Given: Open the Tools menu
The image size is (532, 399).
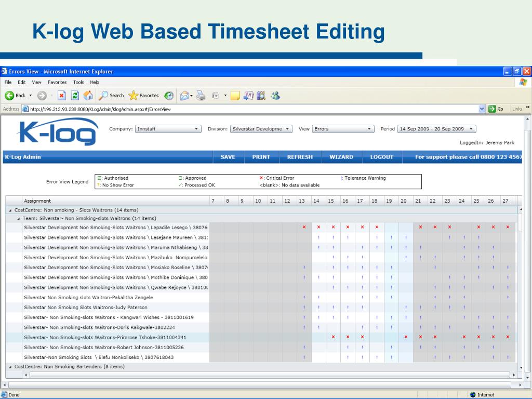Looking at the screenshot, I should (78, 82).
